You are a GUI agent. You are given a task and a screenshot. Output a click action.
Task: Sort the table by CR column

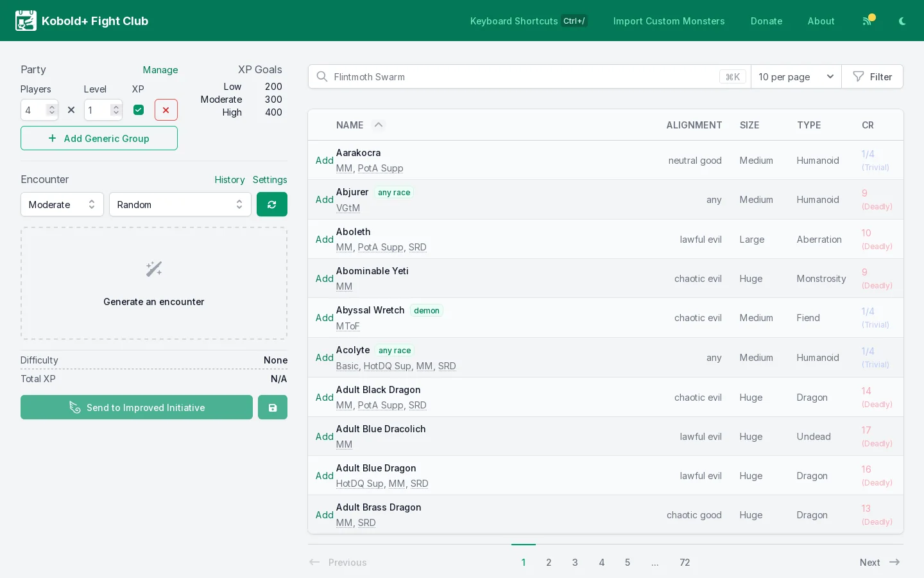[x=868, y=125]
